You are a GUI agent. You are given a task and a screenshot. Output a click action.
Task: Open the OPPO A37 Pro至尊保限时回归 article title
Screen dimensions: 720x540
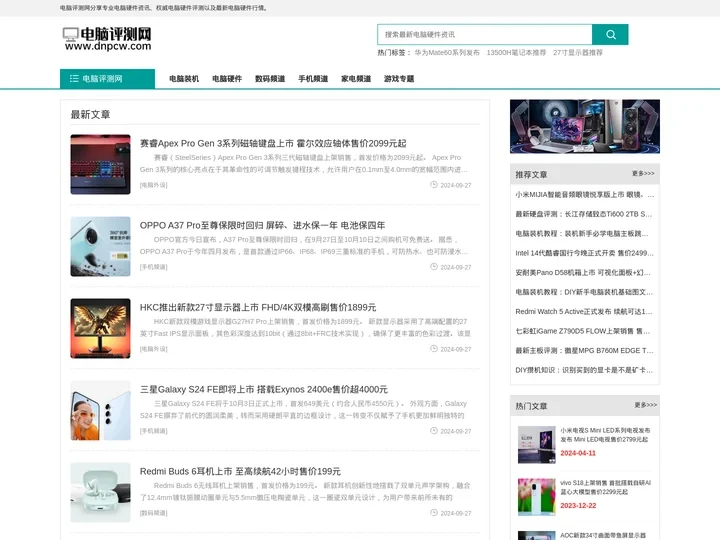tap(262, 225)
